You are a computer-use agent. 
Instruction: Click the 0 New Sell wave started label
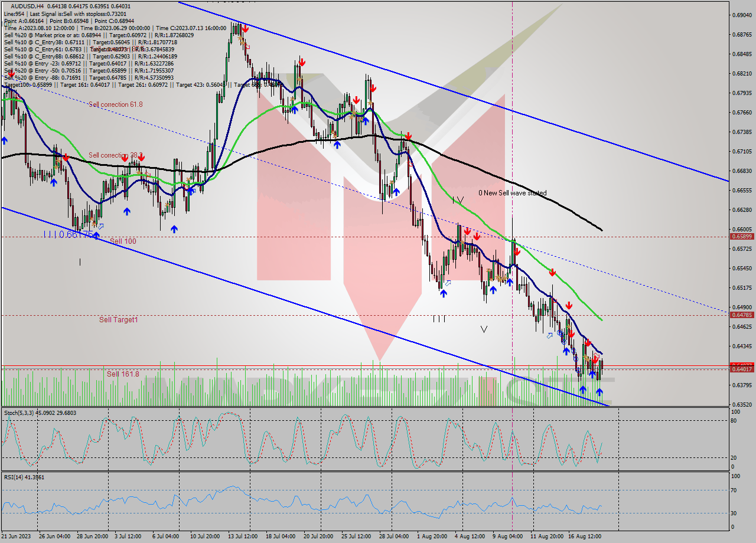[512, 193]
